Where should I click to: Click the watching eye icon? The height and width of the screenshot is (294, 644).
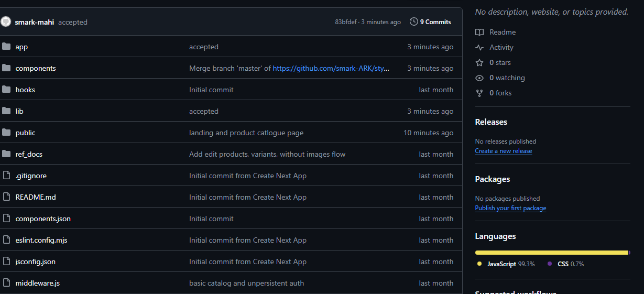pyautogui.click(x=479, y=78)
